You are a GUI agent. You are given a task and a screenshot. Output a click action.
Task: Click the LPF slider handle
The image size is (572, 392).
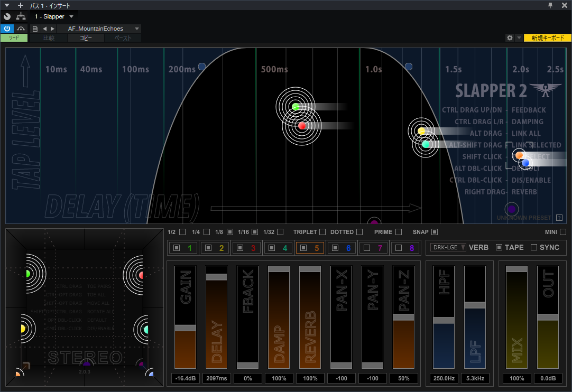pyautogui.click(x=475, y=305)
